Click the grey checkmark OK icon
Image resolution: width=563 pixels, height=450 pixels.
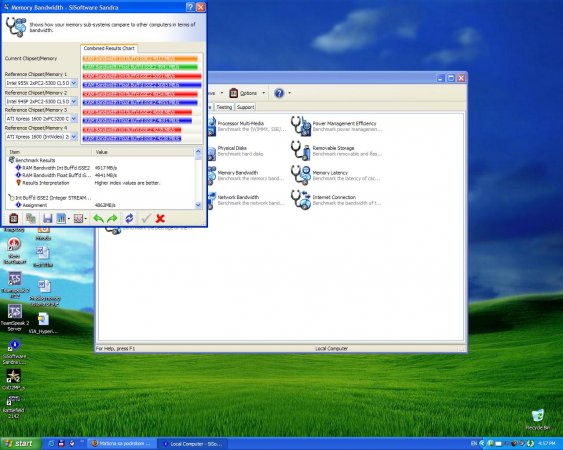146,218
